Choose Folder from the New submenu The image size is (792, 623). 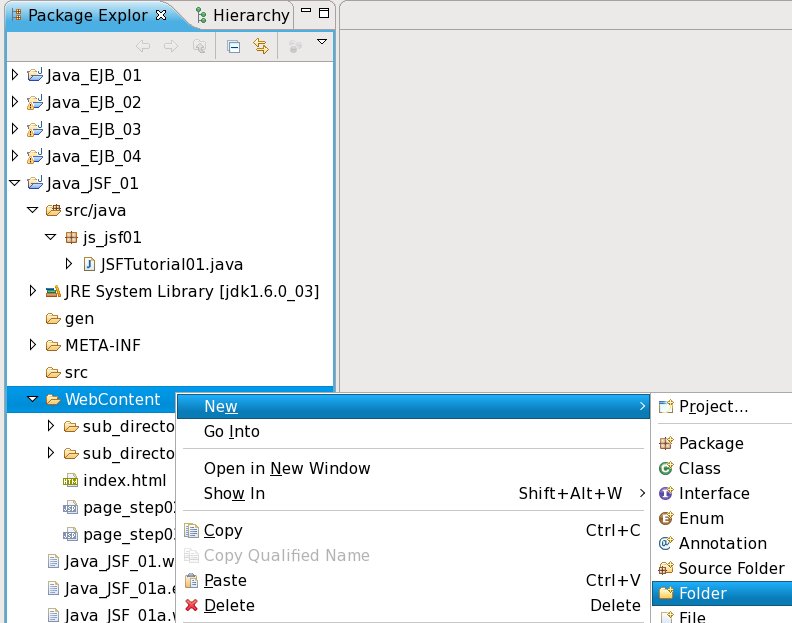(702, 593)
